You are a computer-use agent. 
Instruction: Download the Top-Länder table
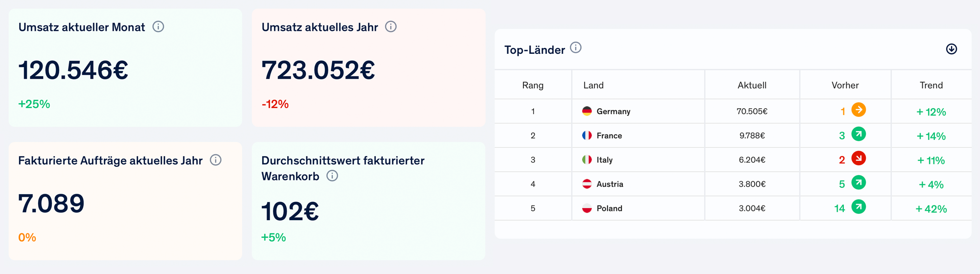click(951, 49)
